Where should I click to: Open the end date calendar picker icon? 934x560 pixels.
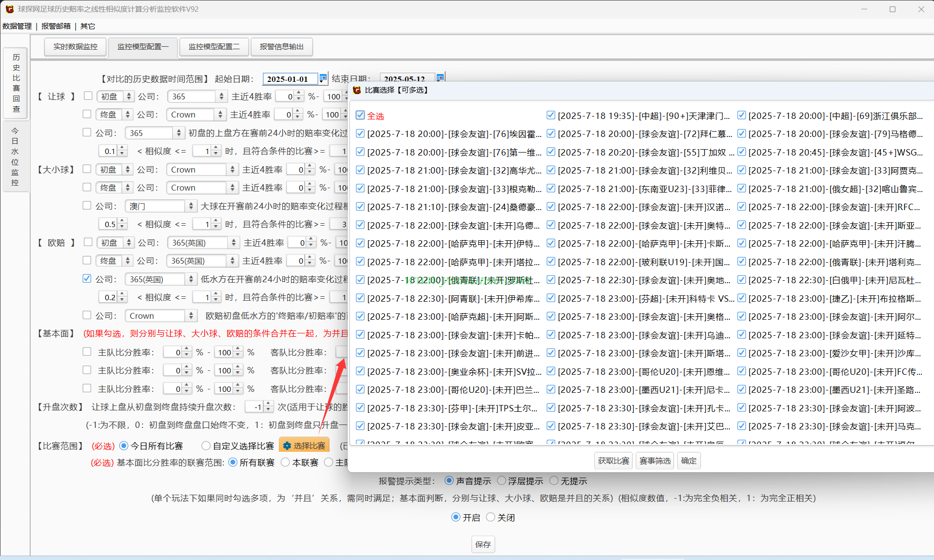[440, 77]
